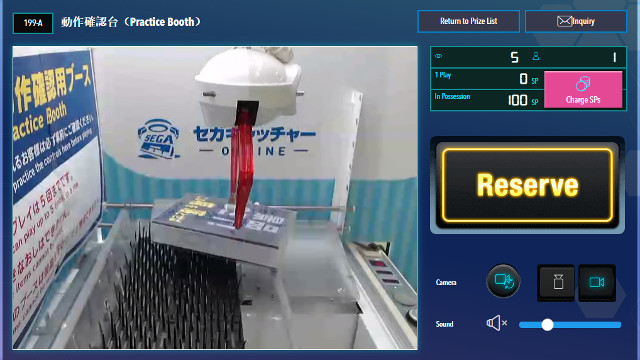Mute sound with the speaker icon
Viewport: 640px width, 360px height.
(496, 323)
